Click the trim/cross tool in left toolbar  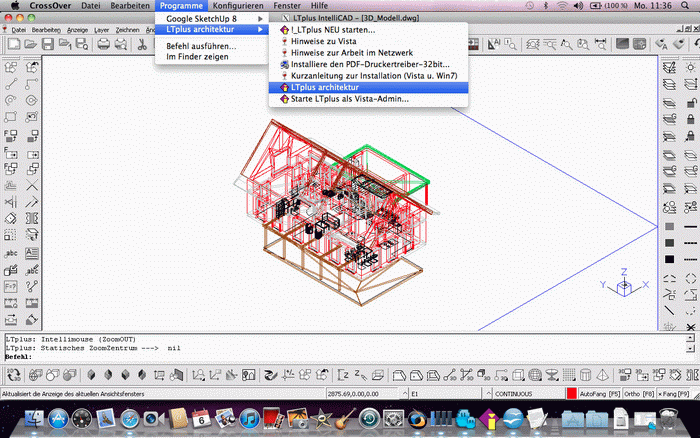32,185
